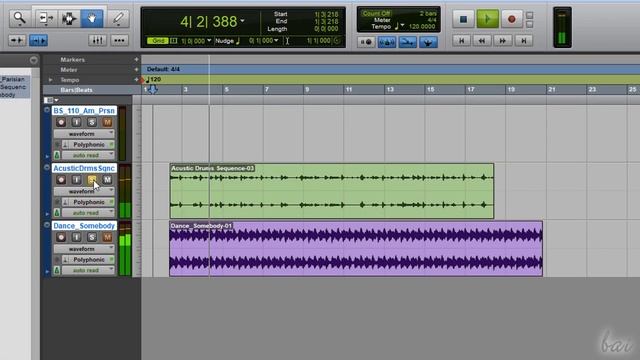Click the mixer faders toolbar icon

click(x=97, y=40)
